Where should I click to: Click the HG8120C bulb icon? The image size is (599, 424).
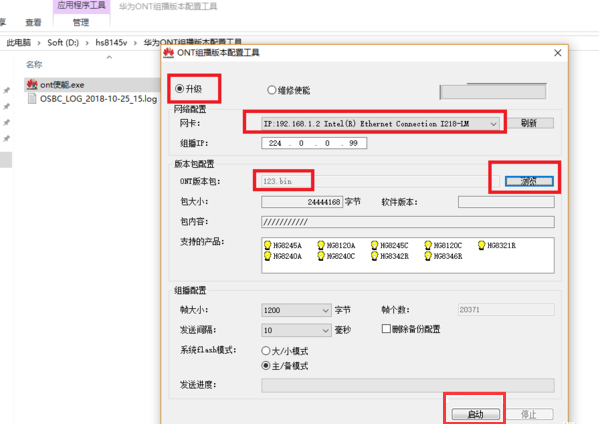tap(428, 245)
